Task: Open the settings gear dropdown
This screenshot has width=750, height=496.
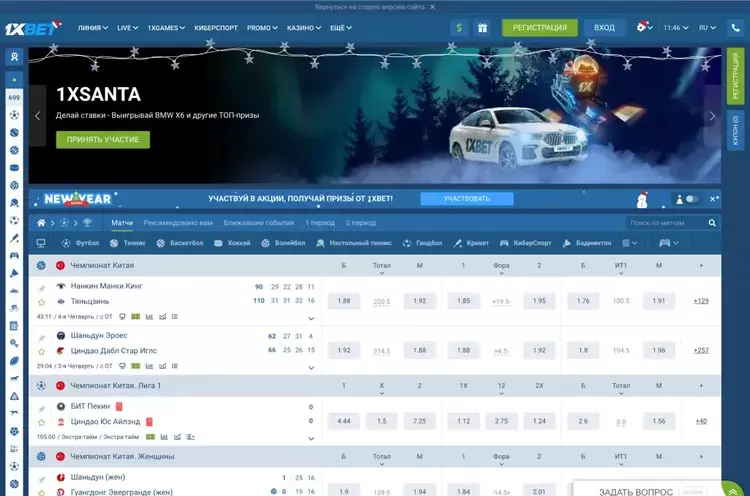Action: point(644,27)
